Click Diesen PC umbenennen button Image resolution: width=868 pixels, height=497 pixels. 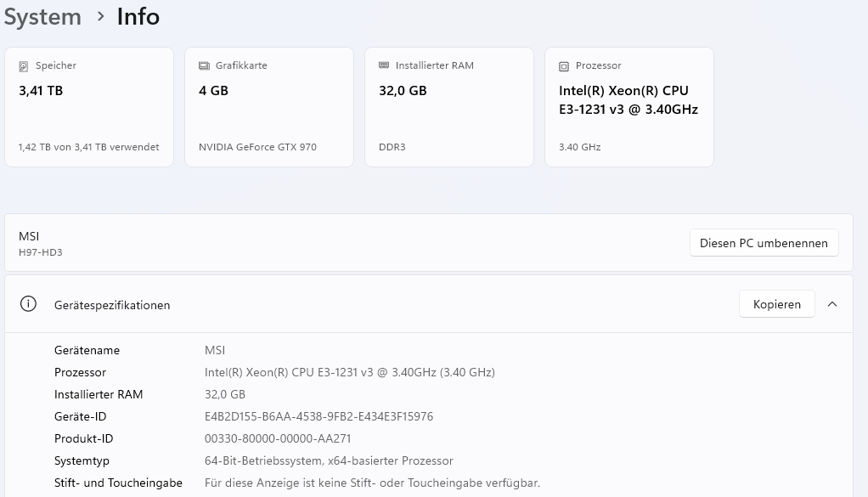tap(764, 243)
